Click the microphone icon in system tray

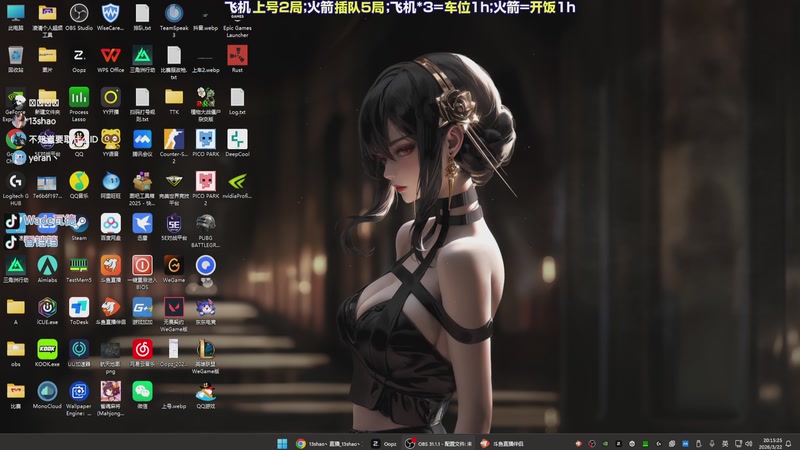pos(712,443)
